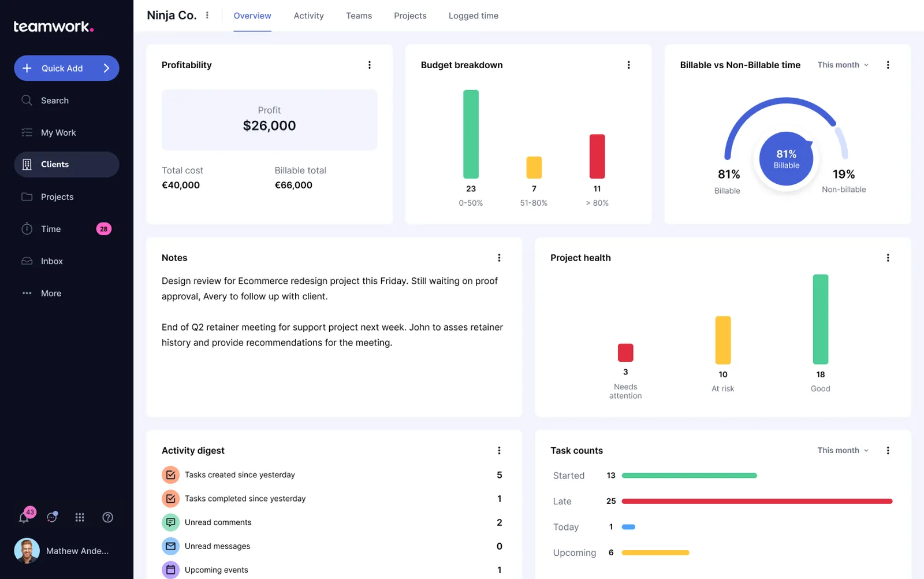The height and width of the screenshot is (579, 924).
Task: Open the Search sidebar icon
Action: 27,100
